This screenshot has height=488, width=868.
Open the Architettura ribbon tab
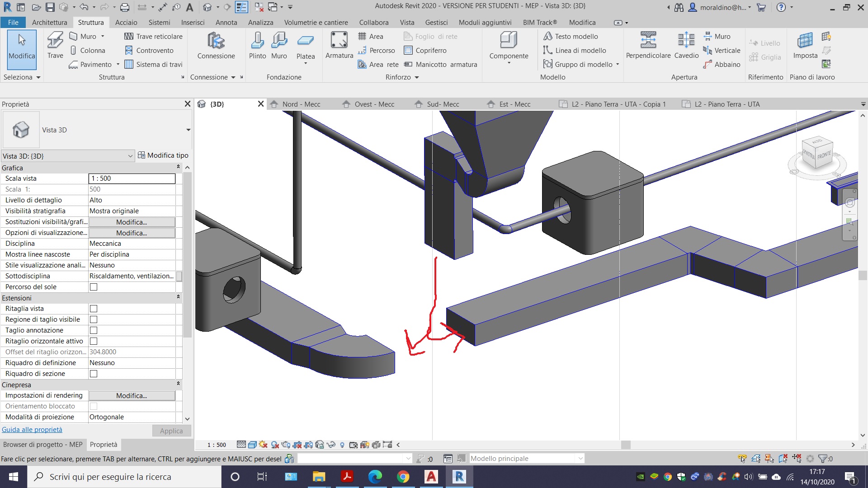[49, 22]
